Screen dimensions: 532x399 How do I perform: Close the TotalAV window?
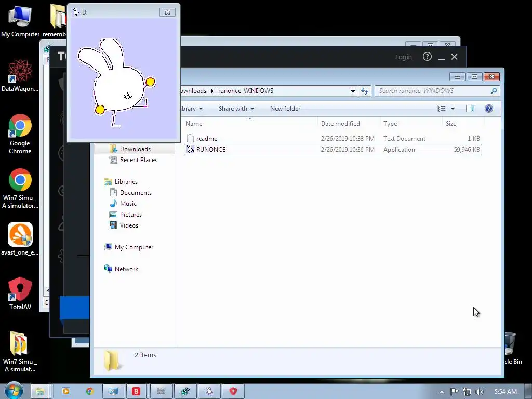pos(454,57)
